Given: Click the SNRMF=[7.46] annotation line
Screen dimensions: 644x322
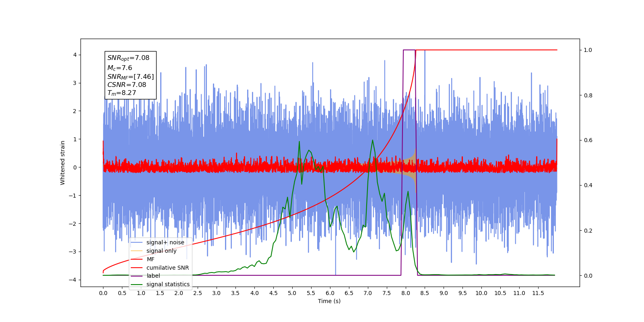Looking at the screenshot, I should click(x=130, y=76).
